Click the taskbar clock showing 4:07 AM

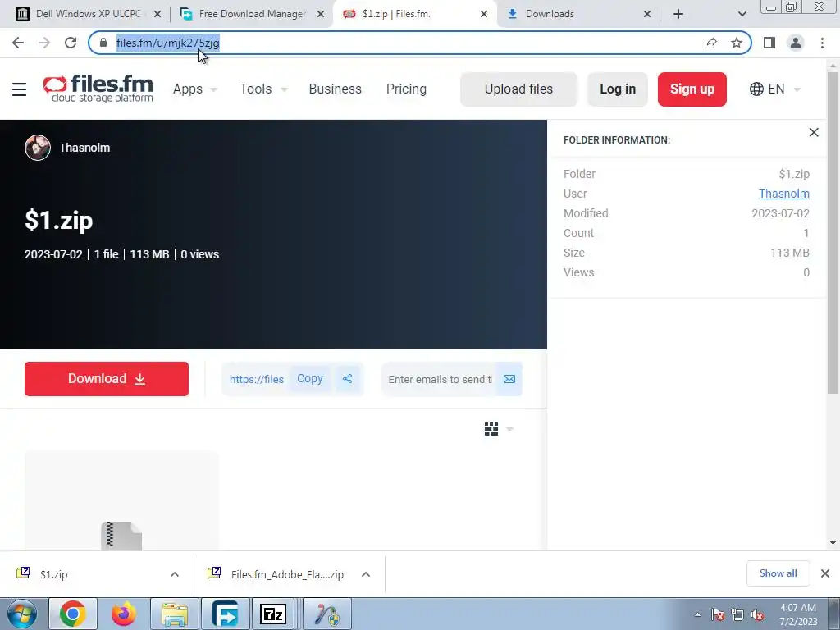pos(798,614)
